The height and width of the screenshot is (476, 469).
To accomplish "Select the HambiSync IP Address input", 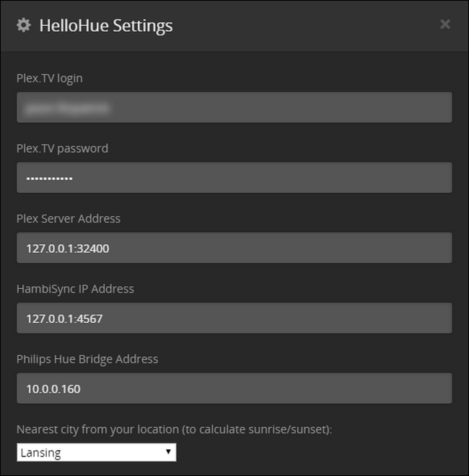I will 234,318.
